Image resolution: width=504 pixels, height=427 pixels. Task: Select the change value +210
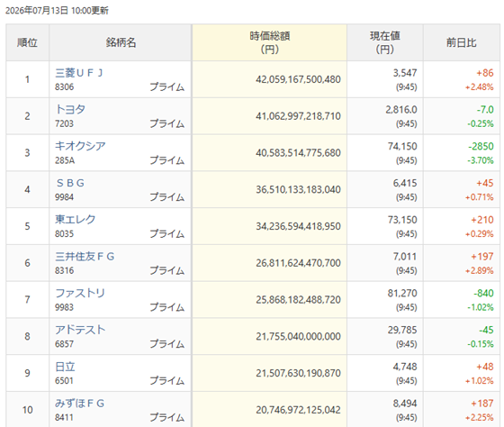pos(482,220)
